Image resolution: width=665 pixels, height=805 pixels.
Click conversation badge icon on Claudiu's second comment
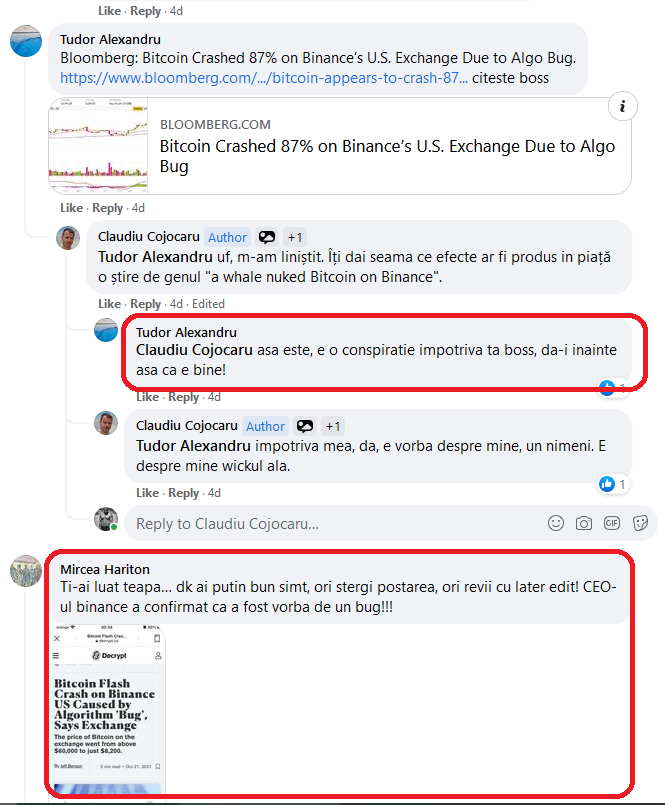[305, 426]
